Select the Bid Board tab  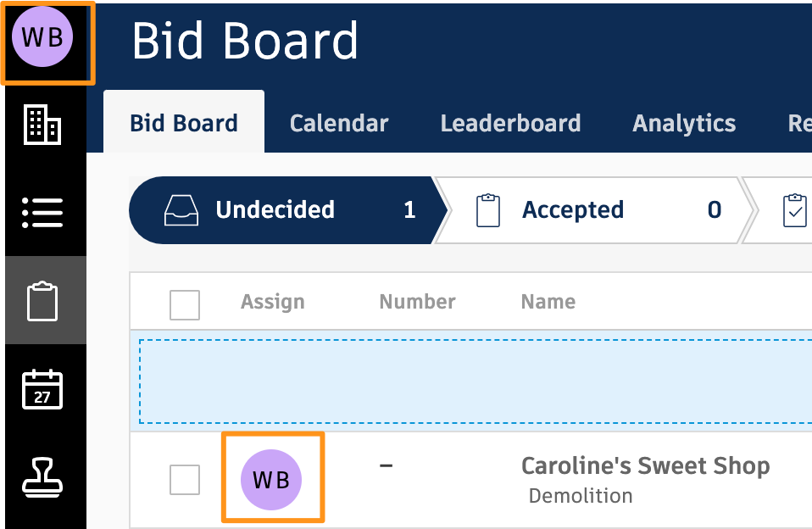[184, 123]
